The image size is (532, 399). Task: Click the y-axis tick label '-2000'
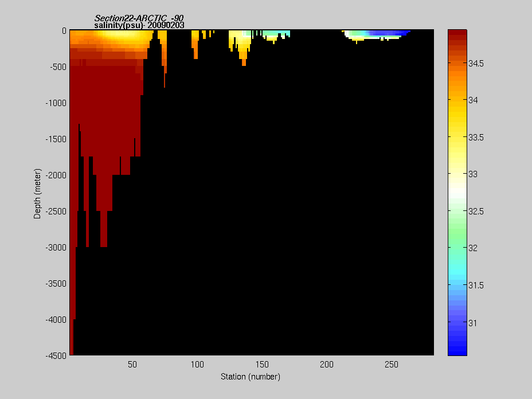[x=56, y=175]
